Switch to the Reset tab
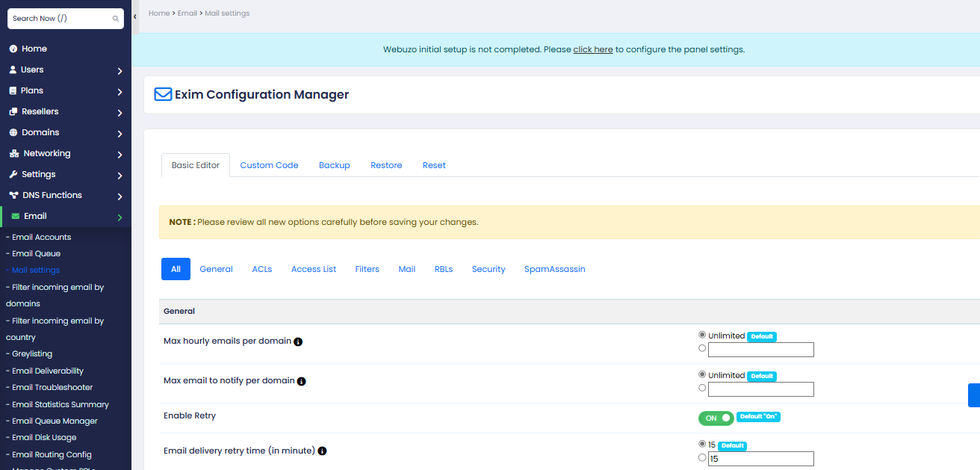Viewport: 980px width, 470px height. 434,165
